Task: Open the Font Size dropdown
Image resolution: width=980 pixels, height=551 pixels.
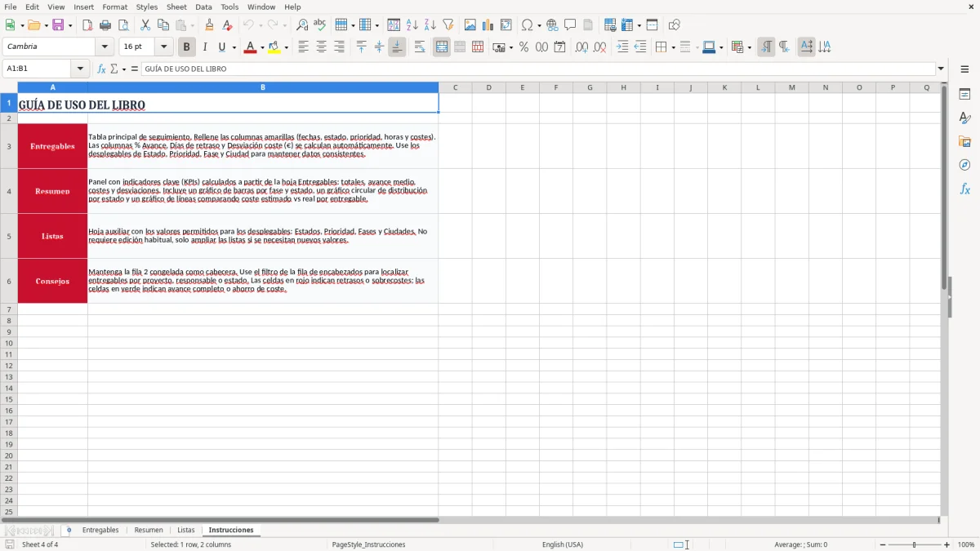Action: coord(163,47)
